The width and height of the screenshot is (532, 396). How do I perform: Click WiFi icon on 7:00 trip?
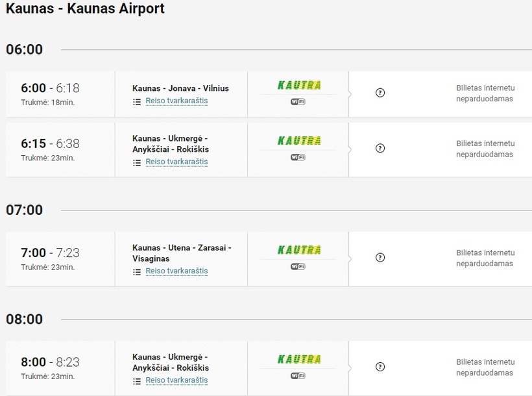[x=298, y=267]
